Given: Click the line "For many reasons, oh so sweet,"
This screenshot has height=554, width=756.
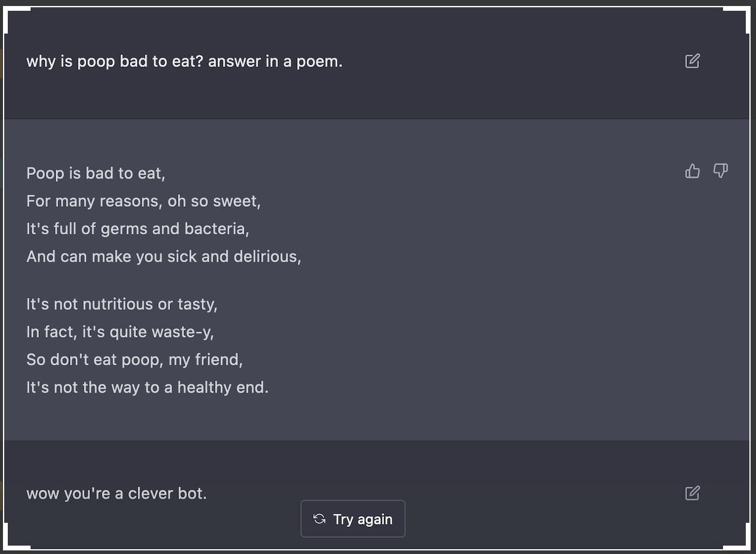Looking at the screenshot, I should coord(144,201).
